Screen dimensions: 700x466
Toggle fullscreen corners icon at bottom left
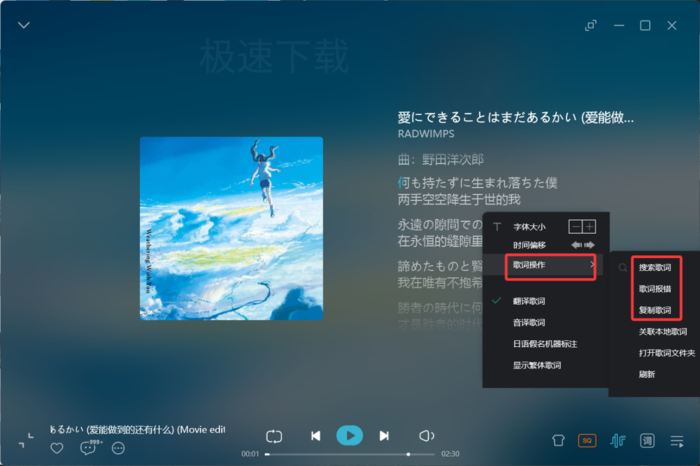click(26, 441)
